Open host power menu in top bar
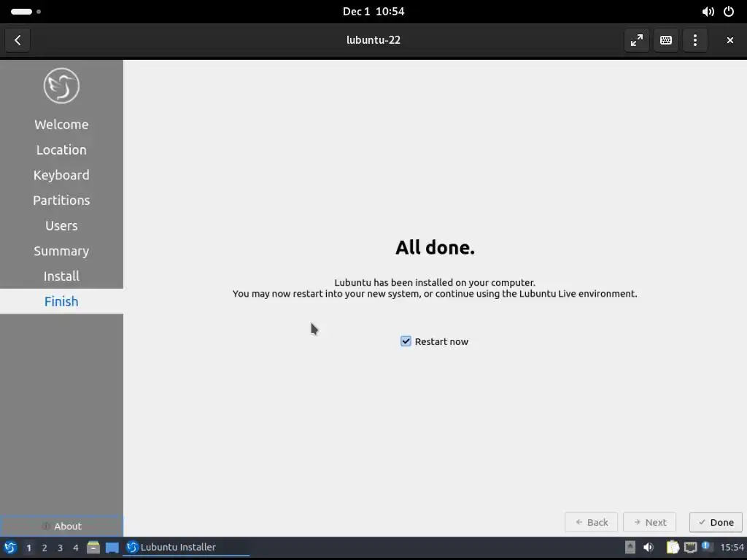 (x=729, y=12)
